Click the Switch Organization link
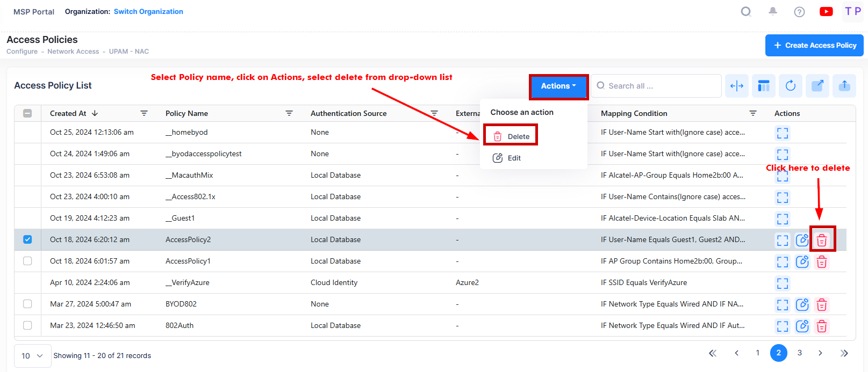 point(148,11)
